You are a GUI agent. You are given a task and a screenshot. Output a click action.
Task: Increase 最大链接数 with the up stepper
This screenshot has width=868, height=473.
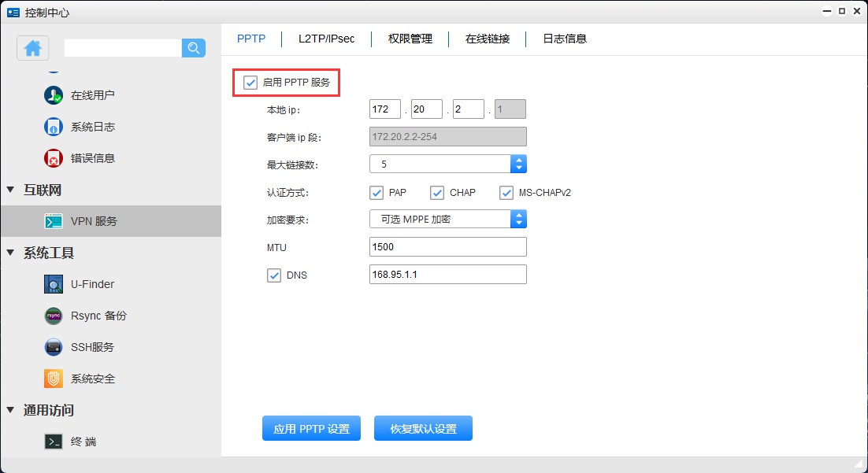[x=518, y=160]
